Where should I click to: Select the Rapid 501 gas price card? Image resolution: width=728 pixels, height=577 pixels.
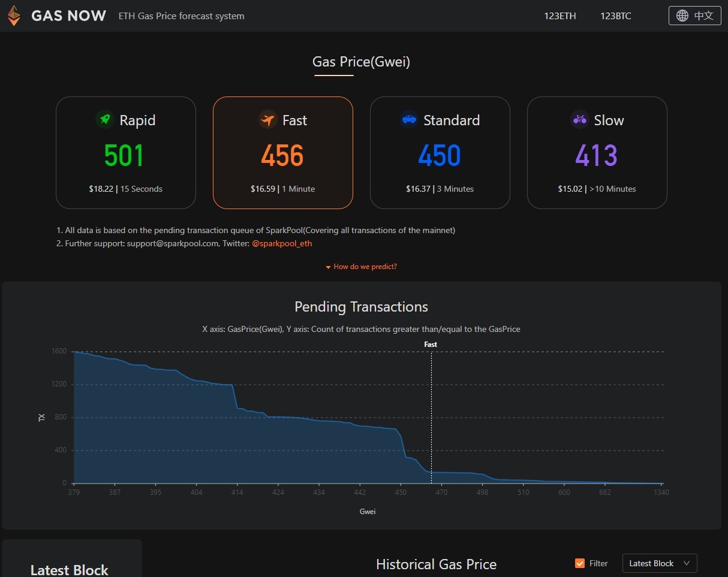point(126,153)
